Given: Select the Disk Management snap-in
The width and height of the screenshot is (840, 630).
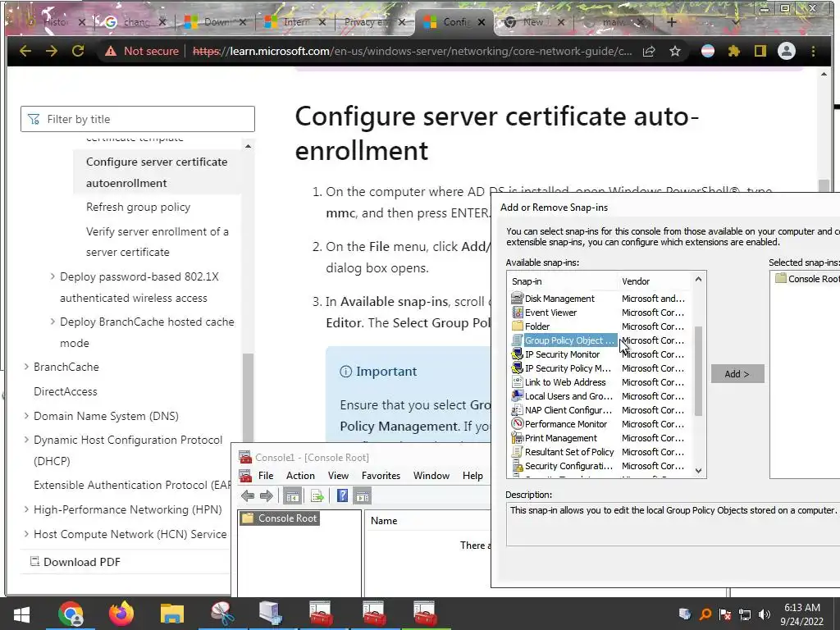Looking at the screenshot, I should 559,299.
